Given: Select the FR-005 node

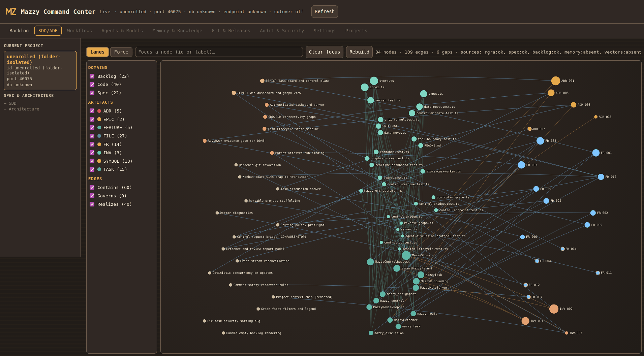Looking at the screenshot, I should (x=587, y=225).
